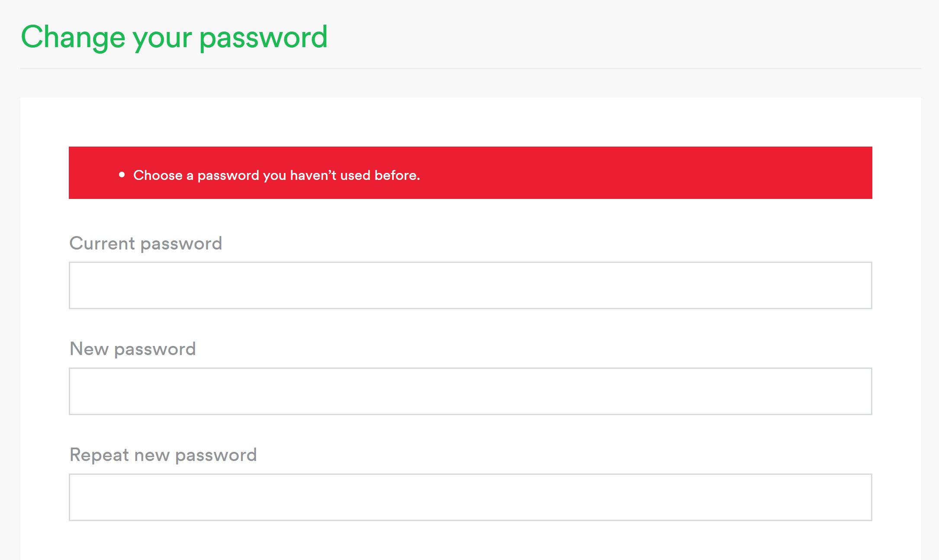The width and height of the screenshot is (939, 560).
Task: Click the white bullet point in error banner
Action: [x=122, y=175]
